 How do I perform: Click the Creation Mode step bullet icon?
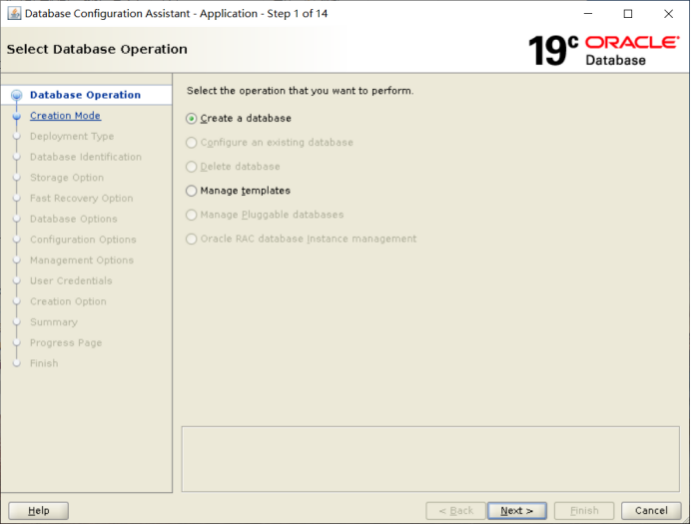[x=17, y=116]
